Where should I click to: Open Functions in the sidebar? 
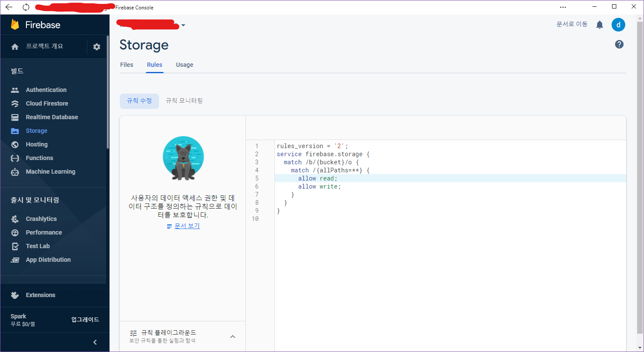point(40,158)
